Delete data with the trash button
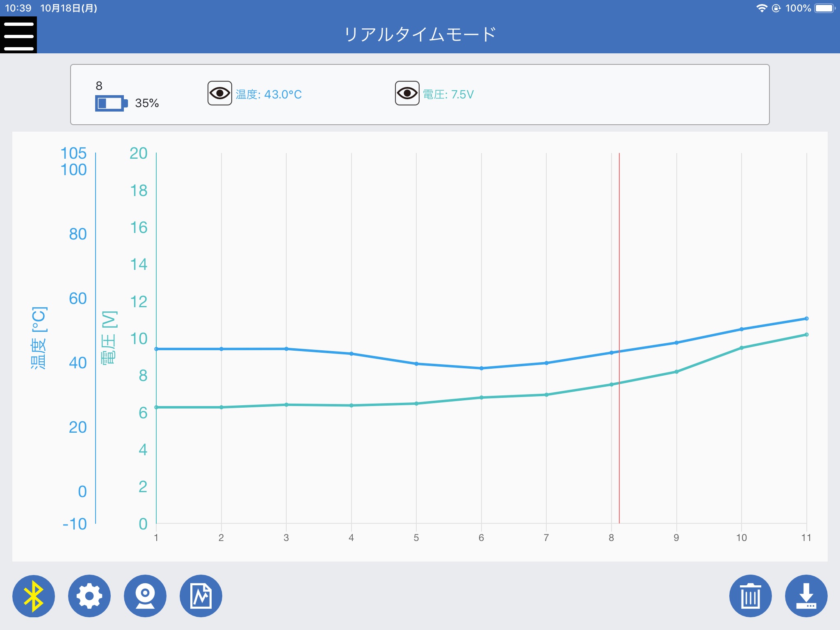The image size is (840, 630). coord(751,596)
